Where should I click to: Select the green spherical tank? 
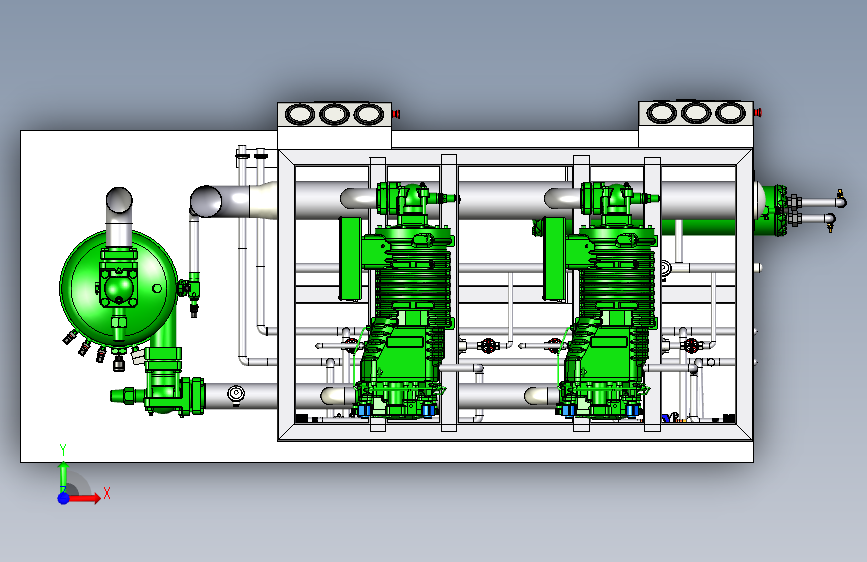tap(118, 288)
